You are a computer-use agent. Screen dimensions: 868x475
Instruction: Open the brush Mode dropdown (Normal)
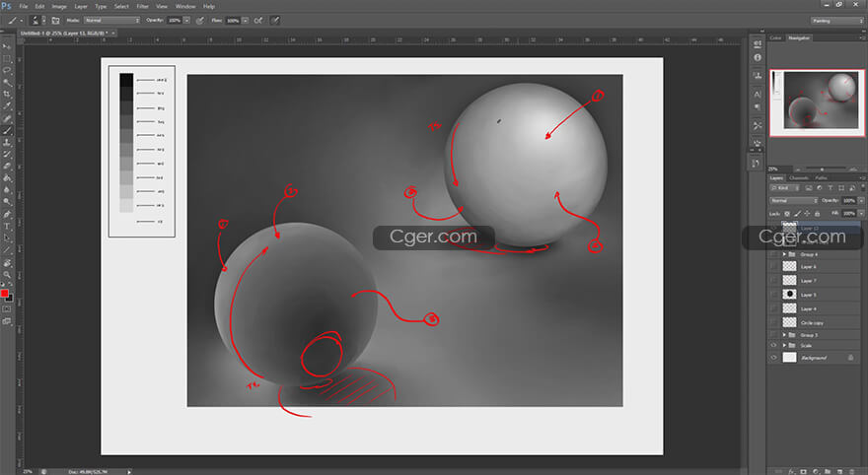[x=111, y=21]
